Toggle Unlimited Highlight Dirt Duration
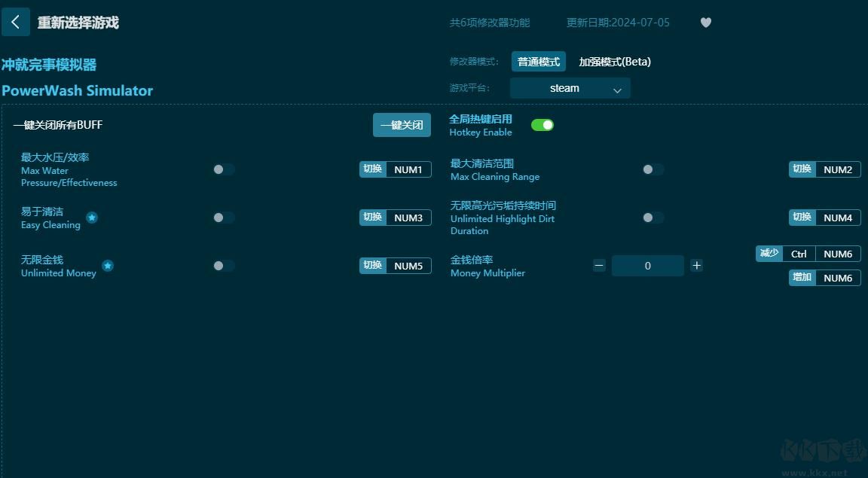Viewport: 868px width, 478px height. [653, 218]
